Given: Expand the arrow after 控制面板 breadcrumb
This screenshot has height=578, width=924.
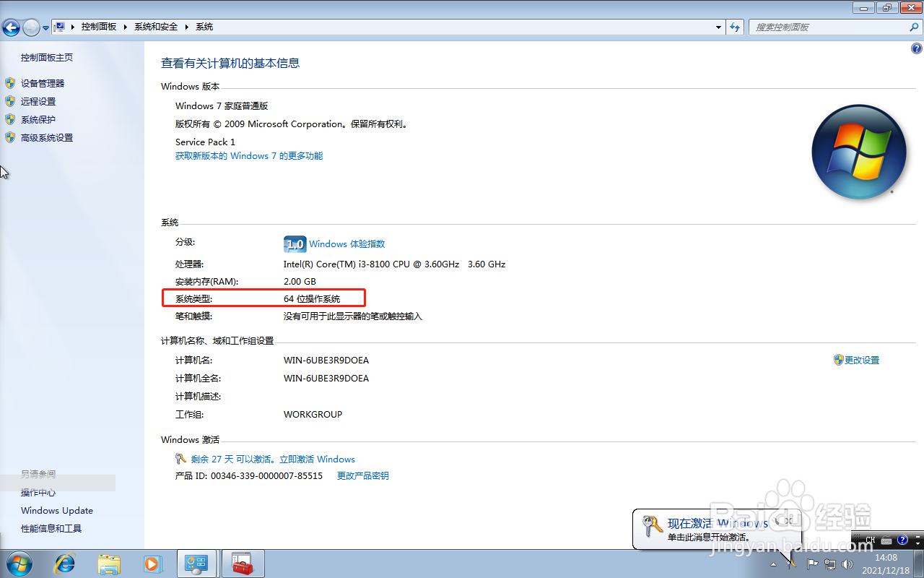Looking at the screenshot, I should tap(126, 27).
